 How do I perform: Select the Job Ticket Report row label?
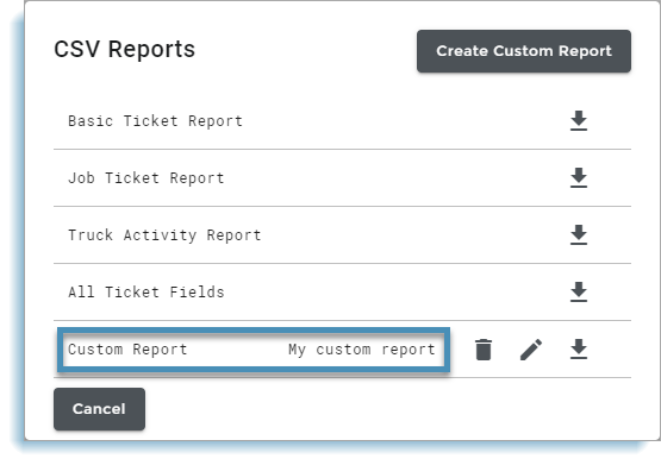pyautogui.click(x=146, y=178)
